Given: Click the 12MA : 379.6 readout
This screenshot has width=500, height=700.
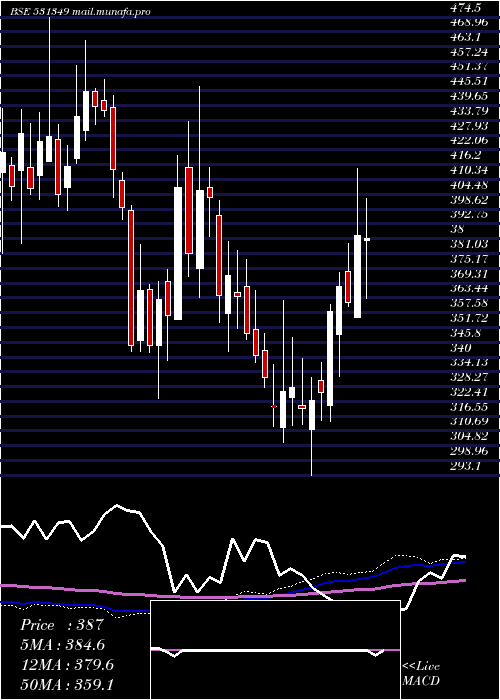Looking at the screenshot, I should click(67, 665).
